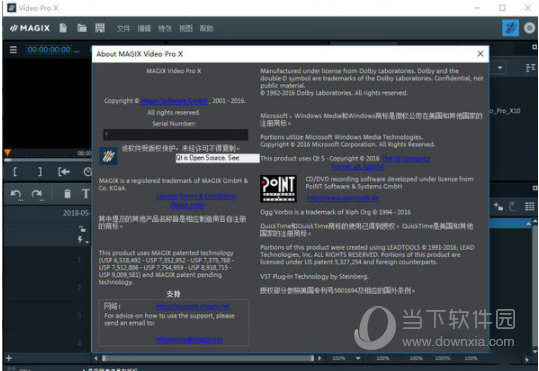The image size is (539, 371).
Task: Click the curved arrow icon beside grid view
Action: [x=512, y=206]
